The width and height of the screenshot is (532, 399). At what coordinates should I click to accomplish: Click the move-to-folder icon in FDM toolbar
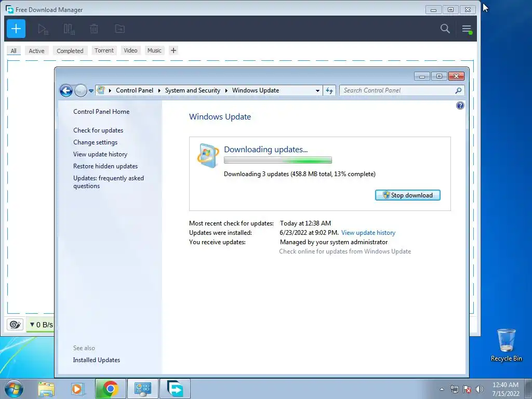(x=120, y=29)
